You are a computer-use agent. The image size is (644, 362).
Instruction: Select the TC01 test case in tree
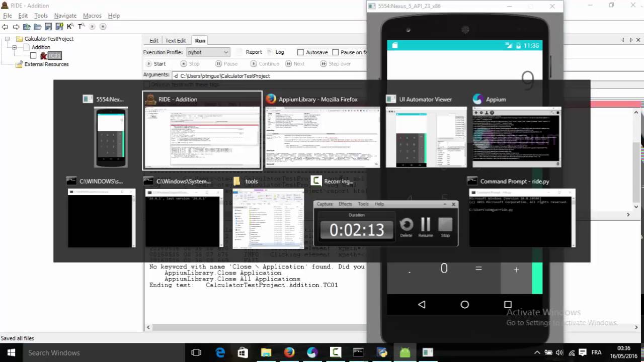(54, 56)
